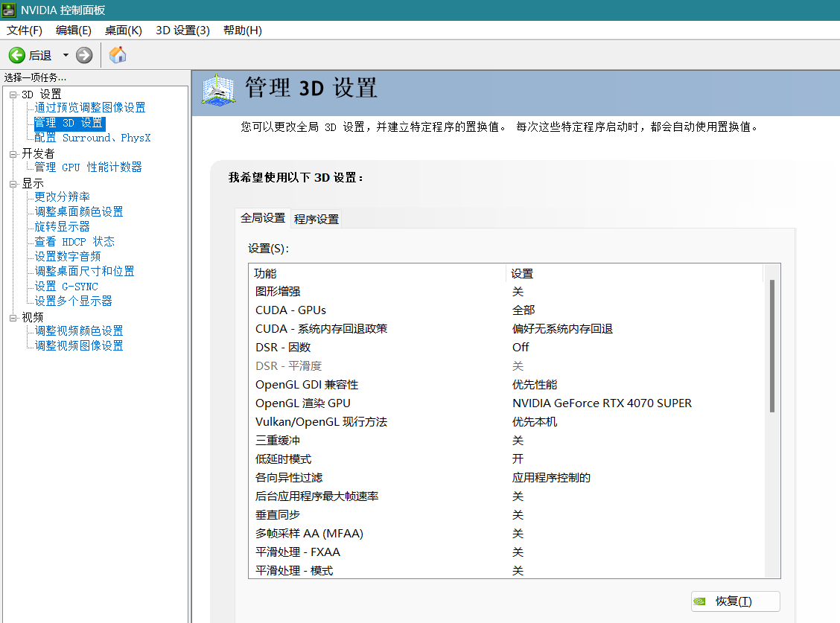Click the green Back arrow icon
Viewport: 840px width, 623px height.
point(16,55)
